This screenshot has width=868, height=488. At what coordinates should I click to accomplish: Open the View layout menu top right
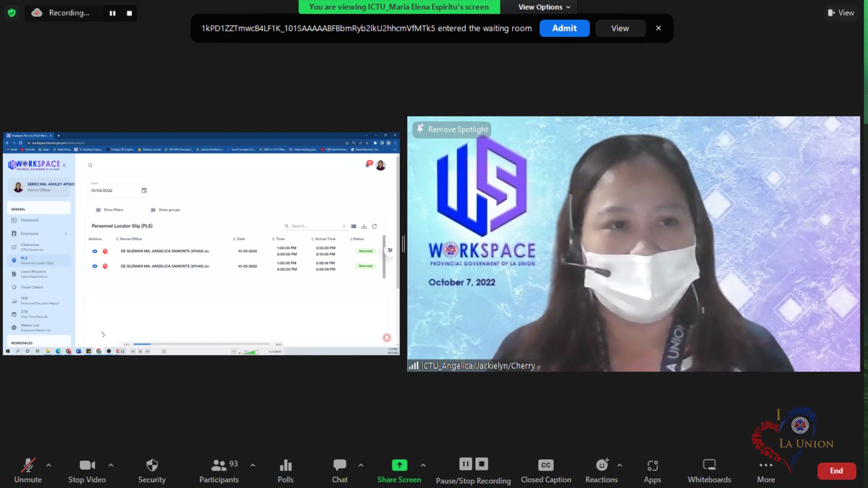point(841,13)
